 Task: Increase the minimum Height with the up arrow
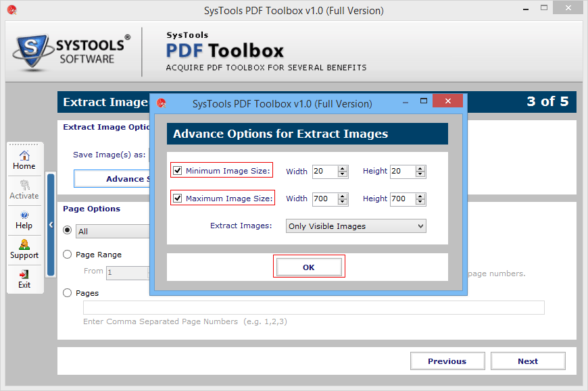(x=420, y=169)
